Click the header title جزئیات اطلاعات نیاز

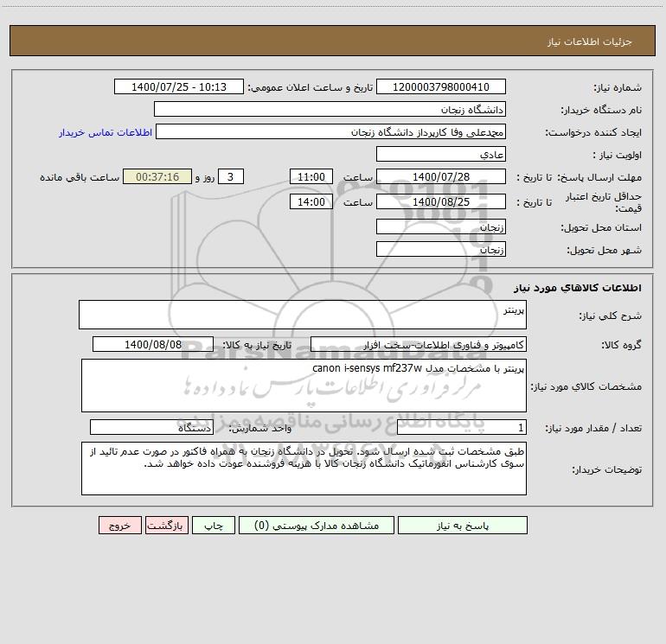[590, 41]
